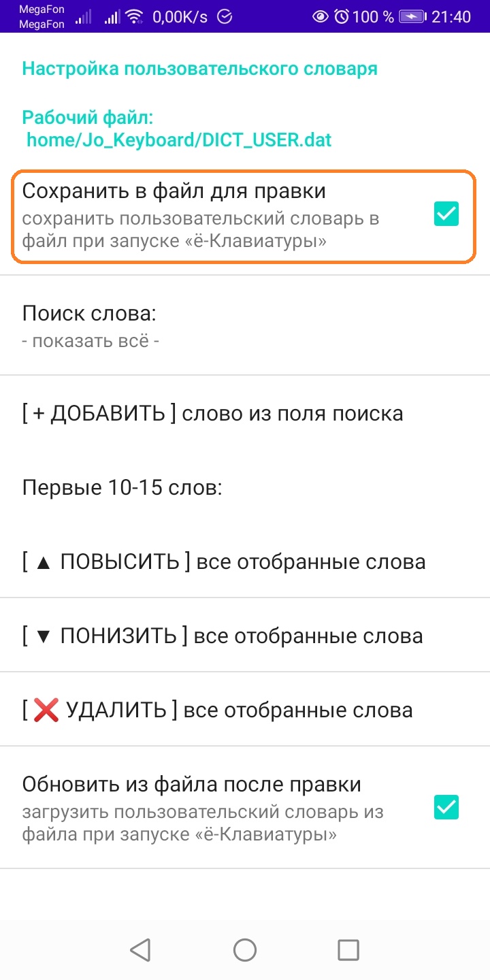Tap the Android home circle button
Image resolution: width=490 pixels, height=980 pixels.
pyautogui.click(x=245, y=949)
